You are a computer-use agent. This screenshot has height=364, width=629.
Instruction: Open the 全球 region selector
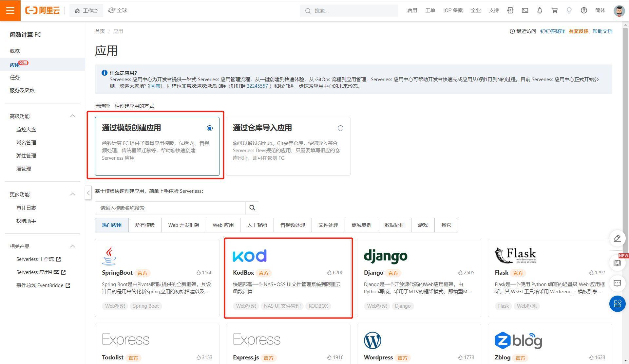pos(118,10)
